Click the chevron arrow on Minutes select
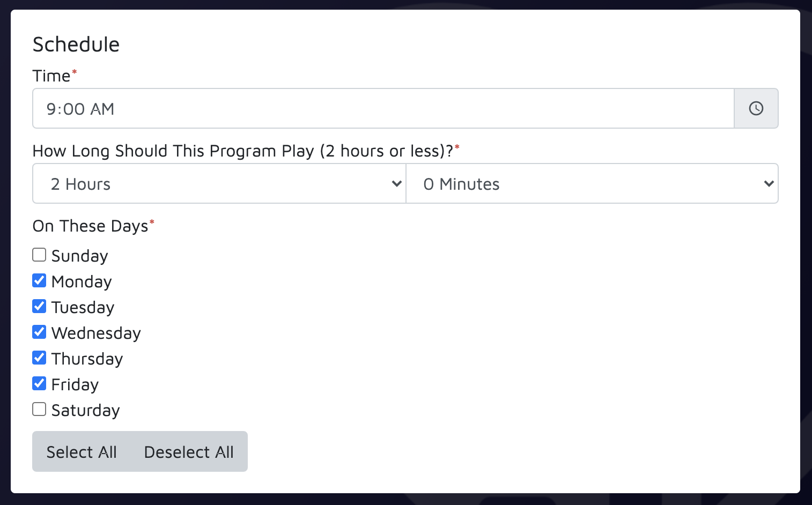Image resolution: width=812 pixels, height=505 pixels. 769,183
